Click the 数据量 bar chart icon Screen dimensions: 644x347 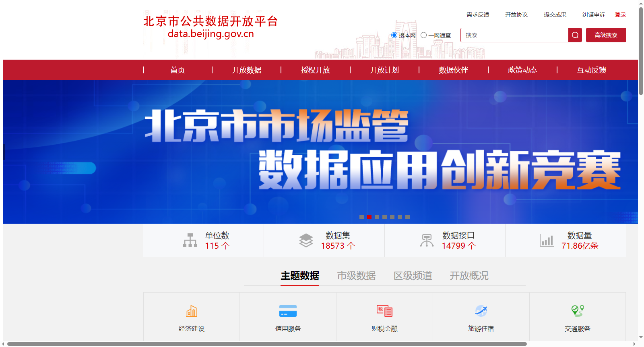coord(547,240)
